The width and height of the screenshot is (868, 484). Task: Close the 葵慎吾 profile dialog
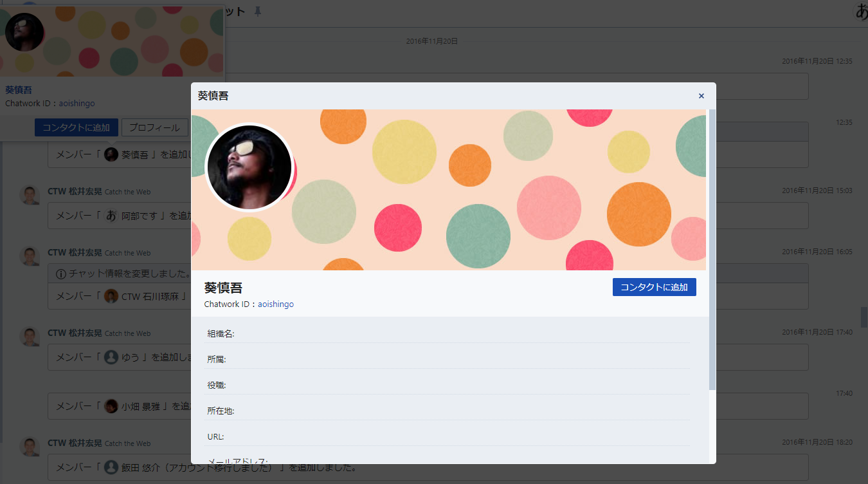pos(701,96)
